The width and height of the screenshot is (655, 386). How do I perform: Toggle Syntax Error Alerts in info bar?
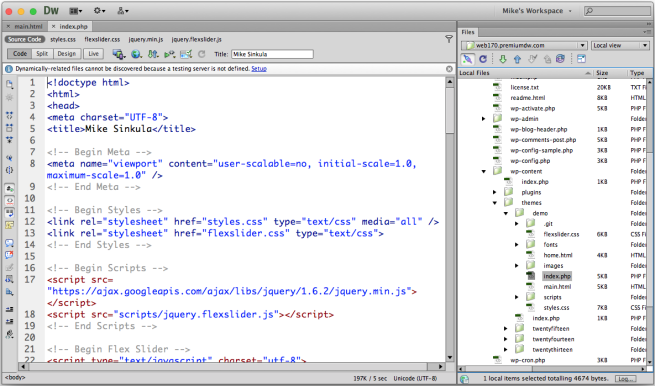click(9, 225)
